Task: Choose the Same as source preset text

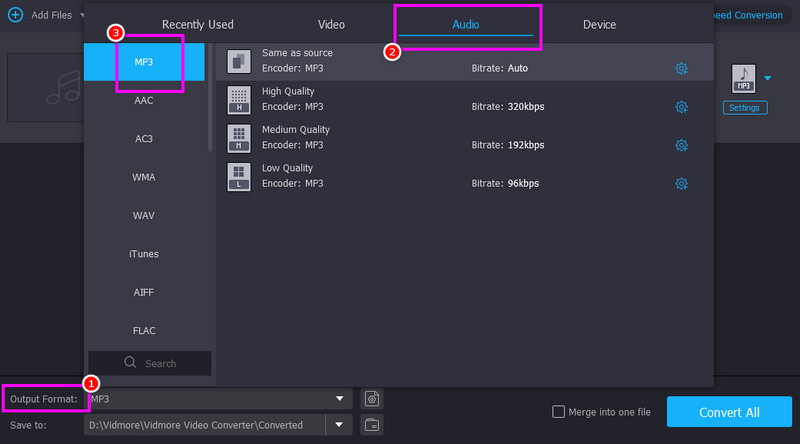Action: (x=297, y=53)
